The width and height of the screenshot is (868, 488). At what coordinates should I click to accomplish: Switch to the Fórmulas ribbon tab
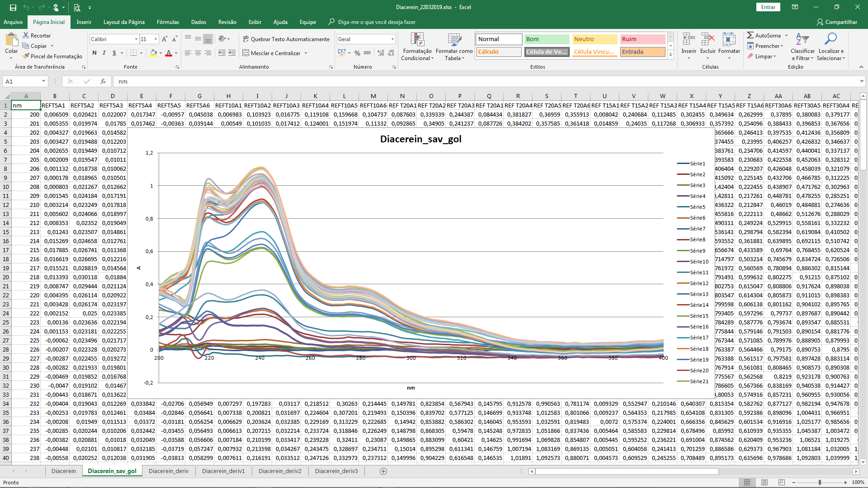tap(168, 22)
